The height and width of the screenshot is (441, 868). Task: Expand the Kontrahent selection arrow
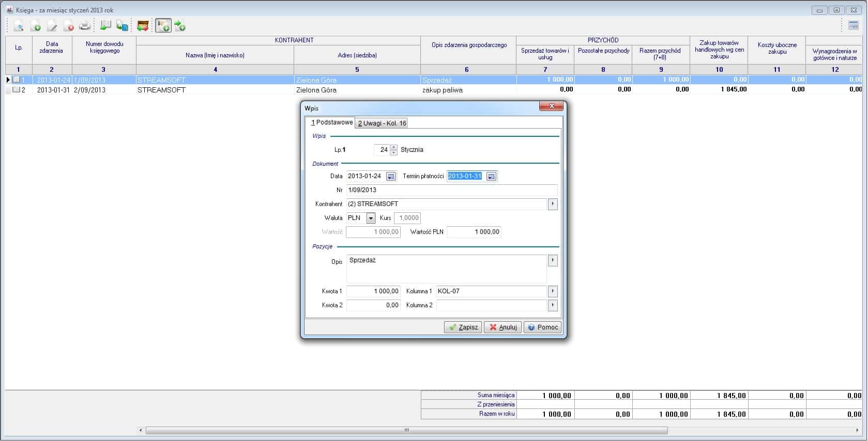click(553, 204)
